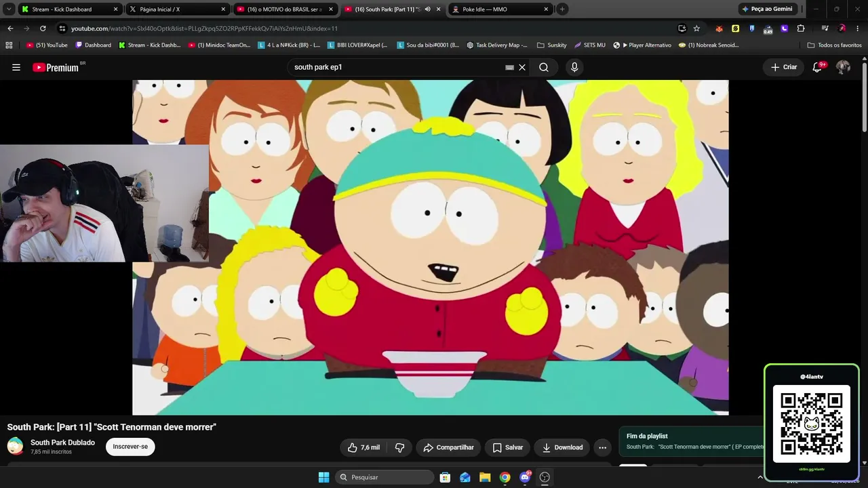Screen dimensions: 868x488
Task: Open Task Delivery Map bookmark
Action: point(497,45)
